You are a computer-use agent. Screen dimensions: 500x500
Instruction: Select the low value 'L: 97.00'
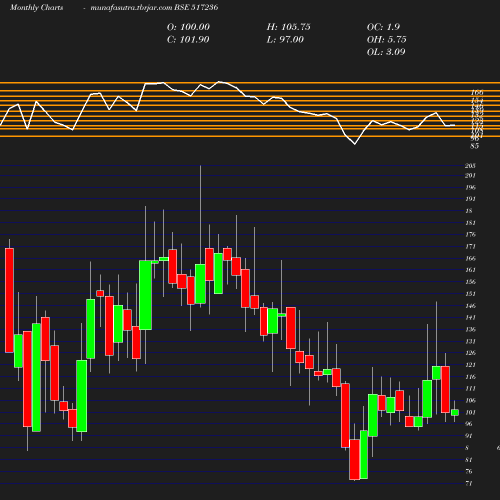point(285,40)
